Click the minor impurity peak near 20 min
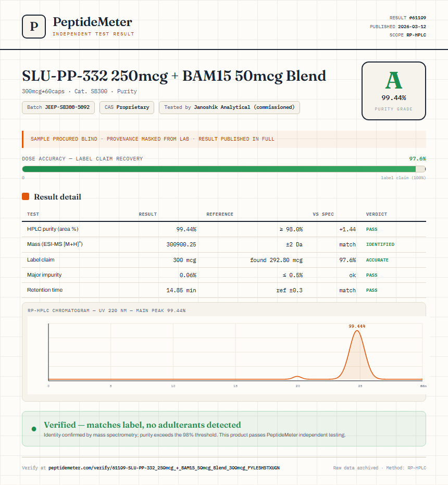The height and width of the screenshot is (485, 448). click(x=297, y=377)
